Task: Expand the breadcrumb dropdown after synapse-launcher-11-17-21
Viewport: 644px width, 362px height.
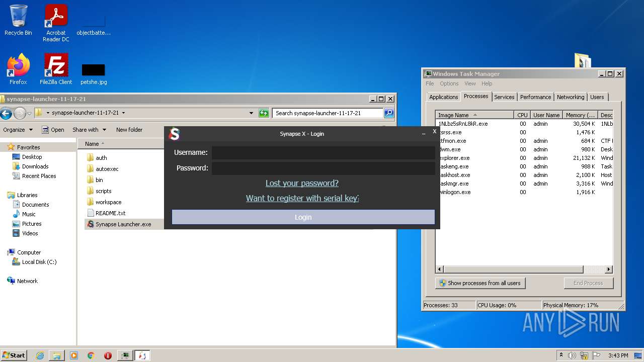Action: (x=123, y=113)
